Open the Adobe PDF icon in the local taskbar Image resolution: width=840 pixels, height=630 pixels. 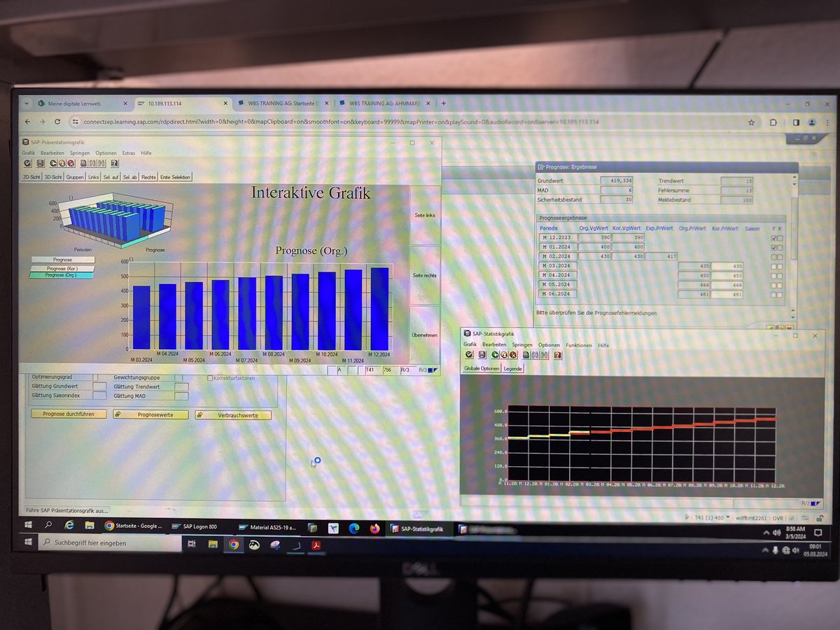[316, 544]
